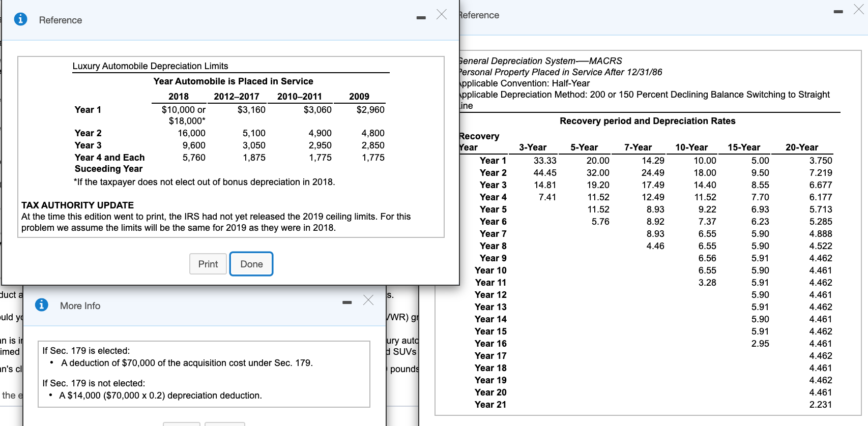Click the 3-Year column header in MACRS table
This screenshot has height=426, width=868.
533,147
